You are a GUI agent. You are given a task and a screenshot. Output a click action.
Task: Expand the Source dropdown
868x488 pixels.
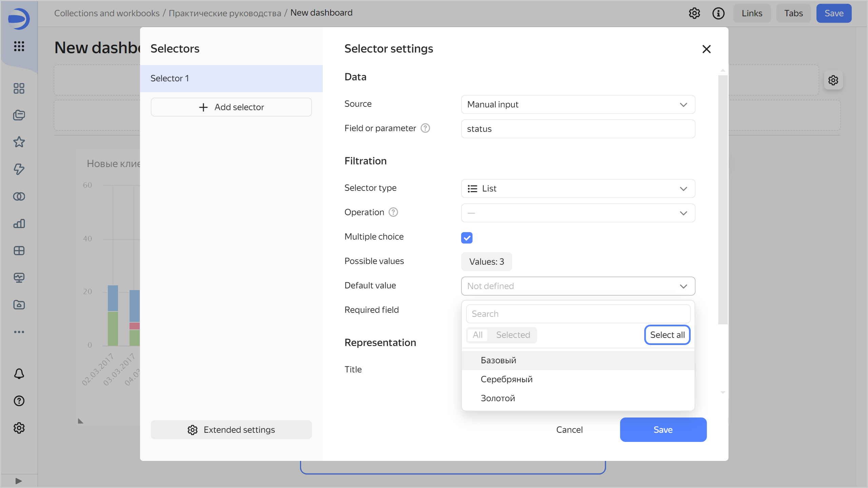(578, 104)
